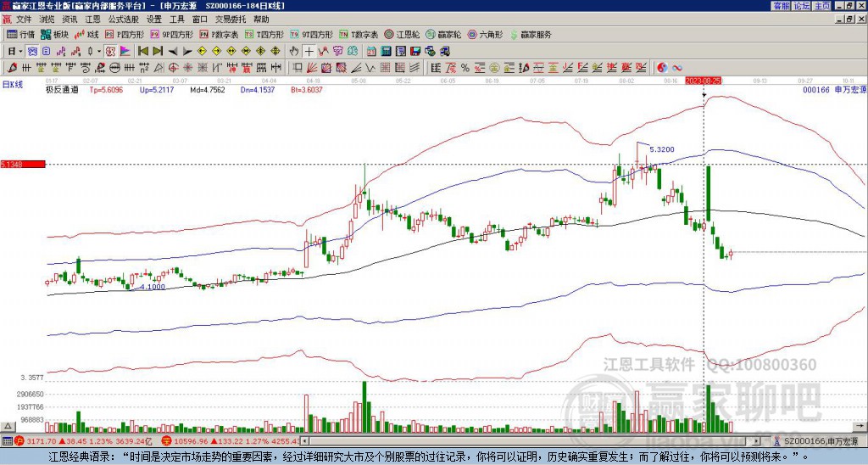Open the 公式选股 menu
This screenshot has width=868, height=465.
123,20
